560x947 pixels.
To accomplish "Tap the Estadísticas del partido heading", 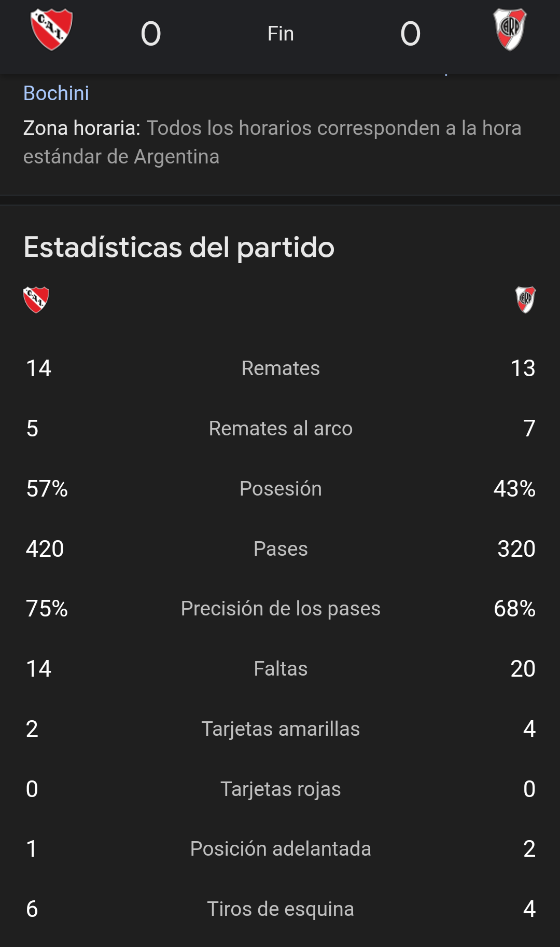I will [179, 247].
